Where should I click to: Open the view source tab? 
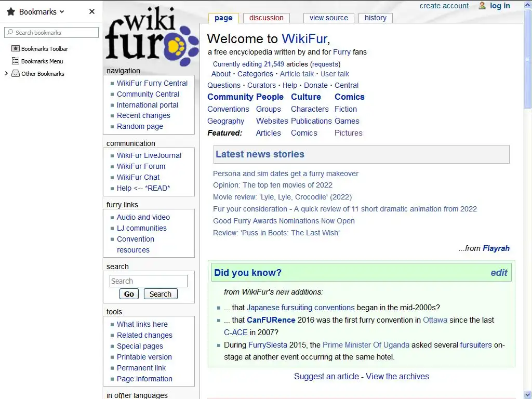[328, 18]
